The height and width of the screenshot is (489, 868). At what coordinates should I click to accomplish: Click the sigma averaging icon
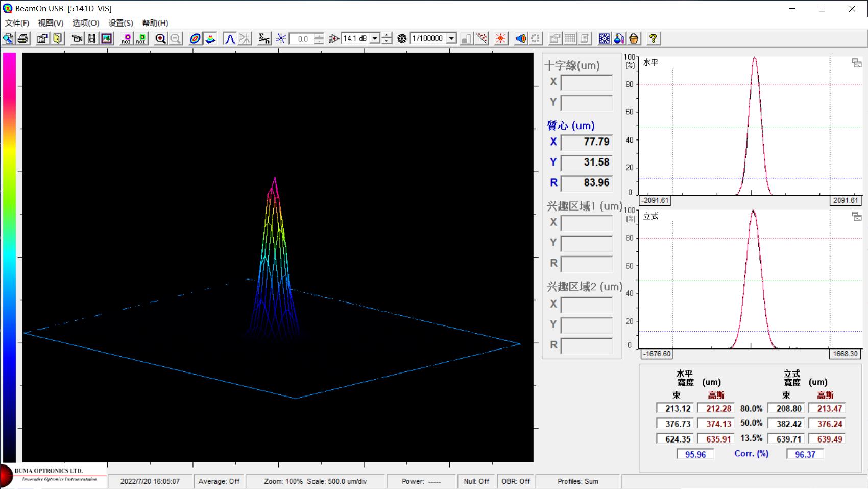click(x=264, y=39)
